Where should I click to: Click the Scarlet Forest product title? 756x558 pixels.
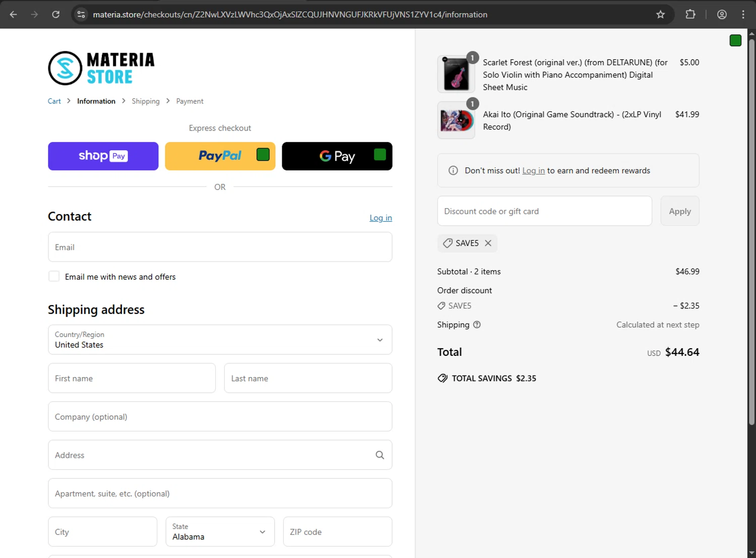pyautogui.click(x=575, y=75)
